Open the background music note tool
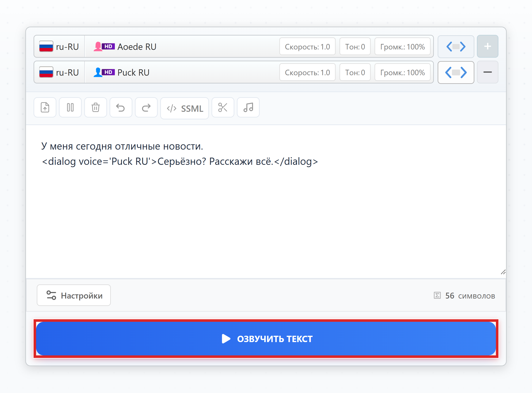 pos(248,108)
